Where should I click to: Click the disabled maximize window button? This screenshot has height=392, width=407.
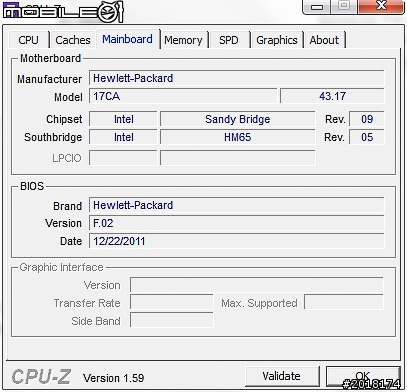(x=344, y=7)
